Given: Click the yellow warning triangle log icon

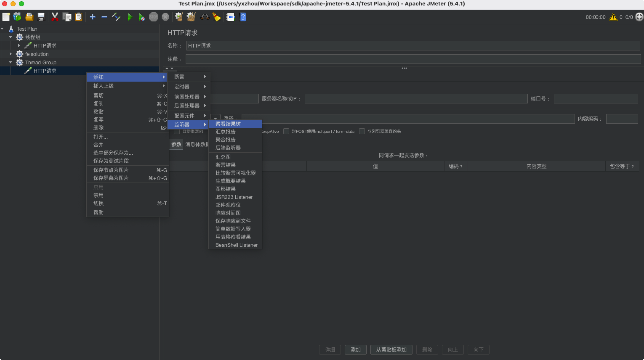Looking at the screenshot, I should [x=613, y=17].
